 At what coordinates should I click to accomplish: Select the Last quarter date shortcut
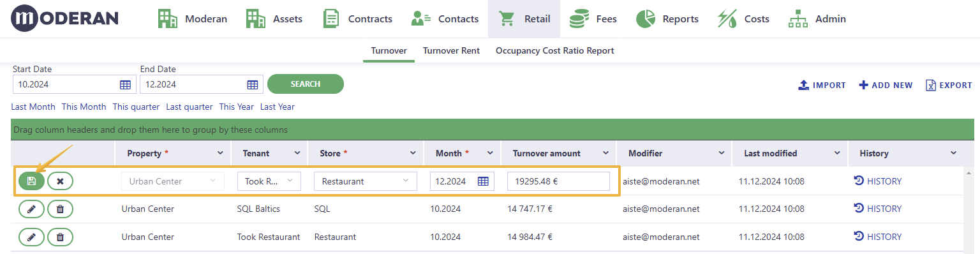pos(189,107)
